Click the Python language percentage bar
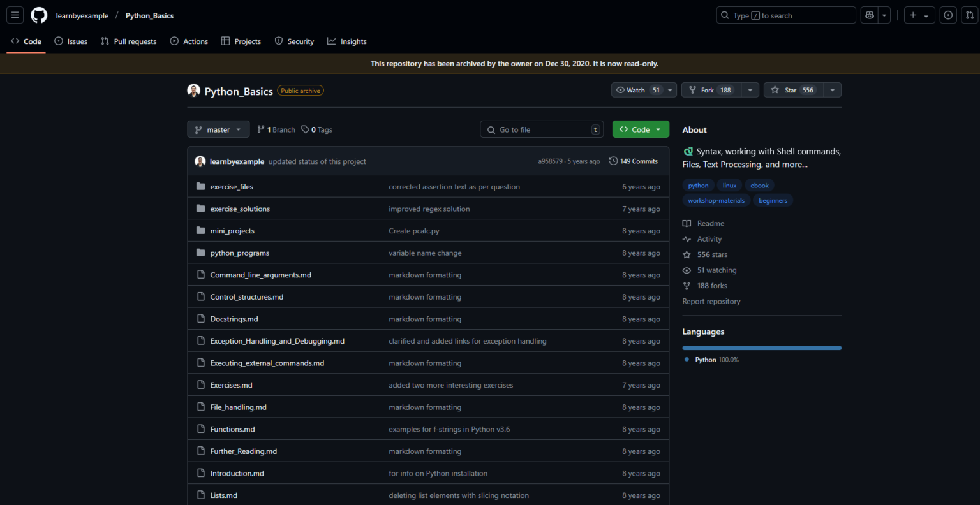The width and height of the screenshot is (980, 505). (x=762, y=348)
